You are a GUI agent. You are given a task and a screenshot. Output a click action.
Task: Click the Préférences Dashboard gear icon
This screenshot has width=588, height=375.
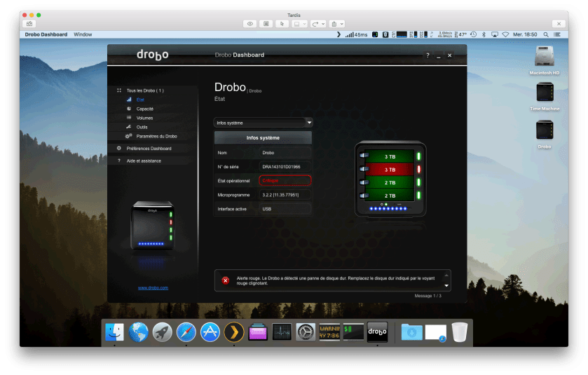tap(119, 149)
